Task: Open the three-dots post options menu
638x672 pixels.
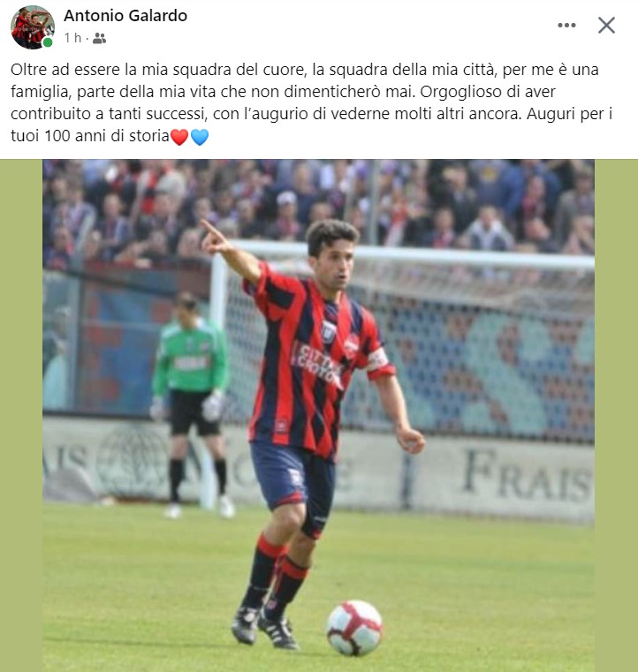Action: 566,26
